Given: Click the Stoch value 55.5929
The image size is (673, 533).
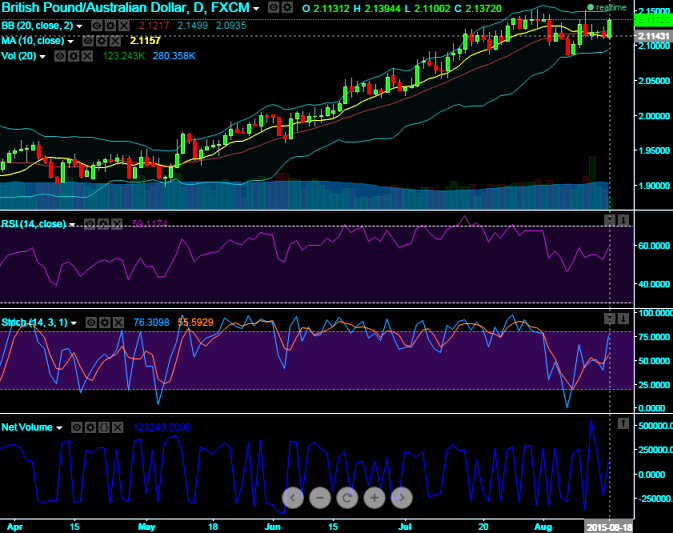Looking at the screenshot, I should [195, 322].
